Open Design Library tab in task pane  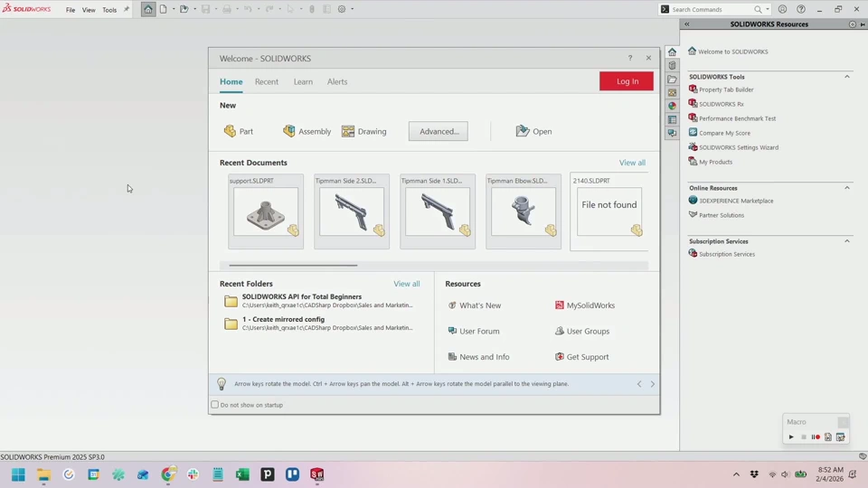(672, 65)
